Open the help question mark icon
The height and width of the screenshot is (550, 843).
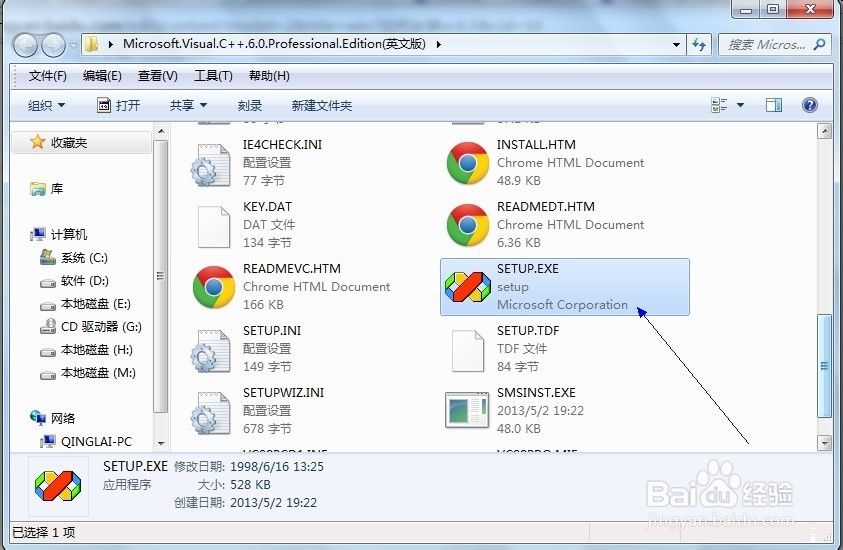click(809, 105)
